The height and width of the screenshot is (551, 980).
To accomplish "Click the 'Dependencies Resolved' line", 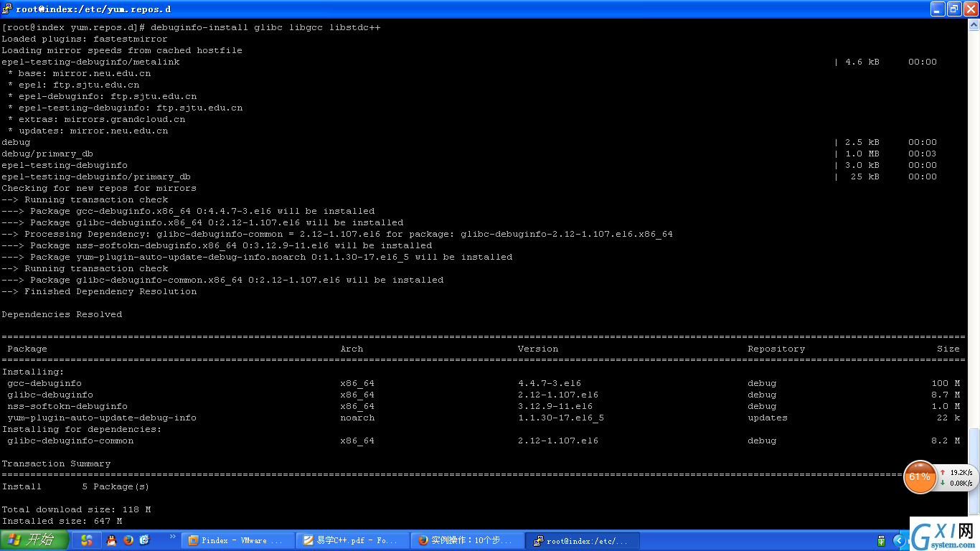I will (x=62, y=314).
